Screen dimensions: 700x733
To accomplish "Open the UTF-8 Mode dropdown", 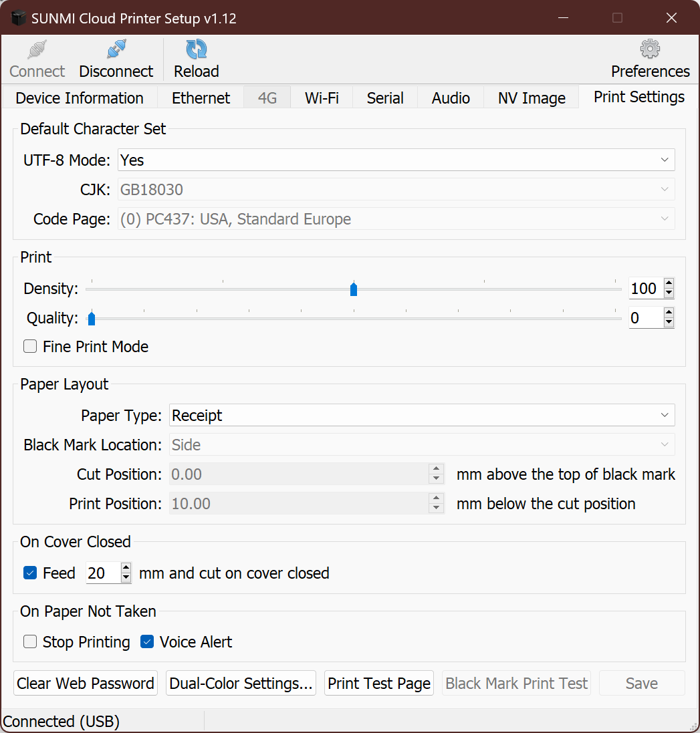I will [x=396, y=160].
